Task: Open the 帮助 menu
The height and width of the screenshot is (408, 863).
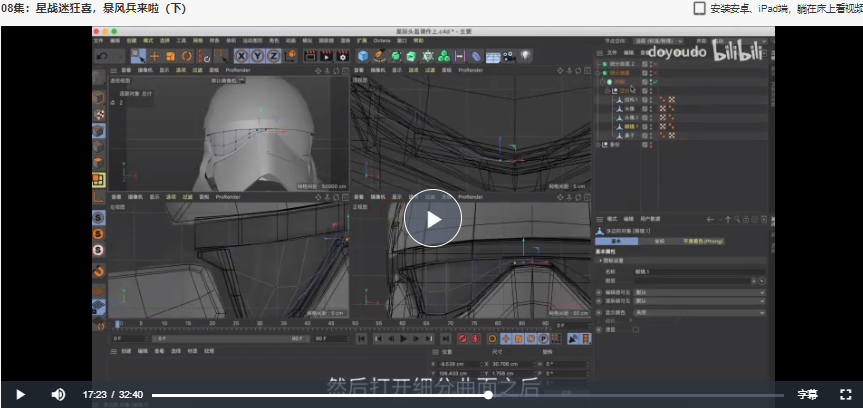Action: coord(418,41)
